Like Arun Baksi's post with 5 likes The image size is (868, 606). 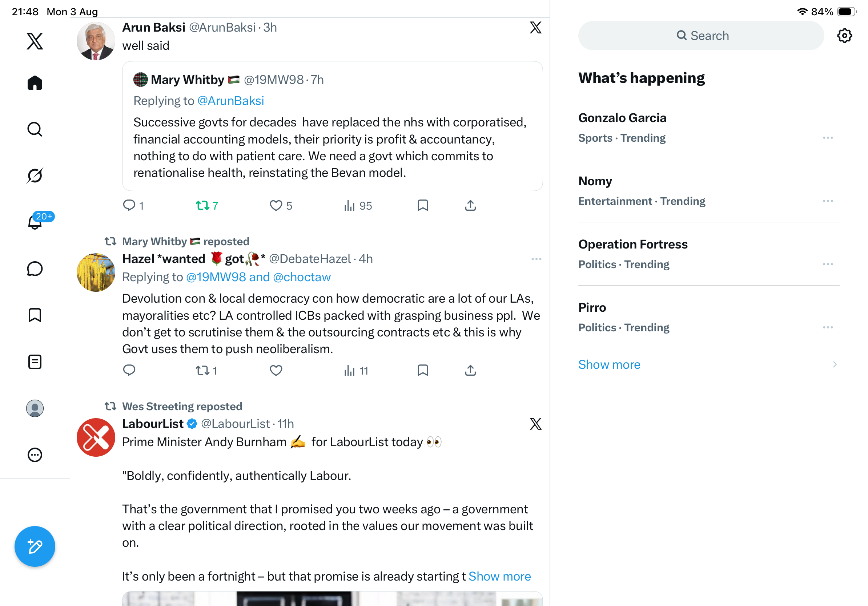point(281,206)
